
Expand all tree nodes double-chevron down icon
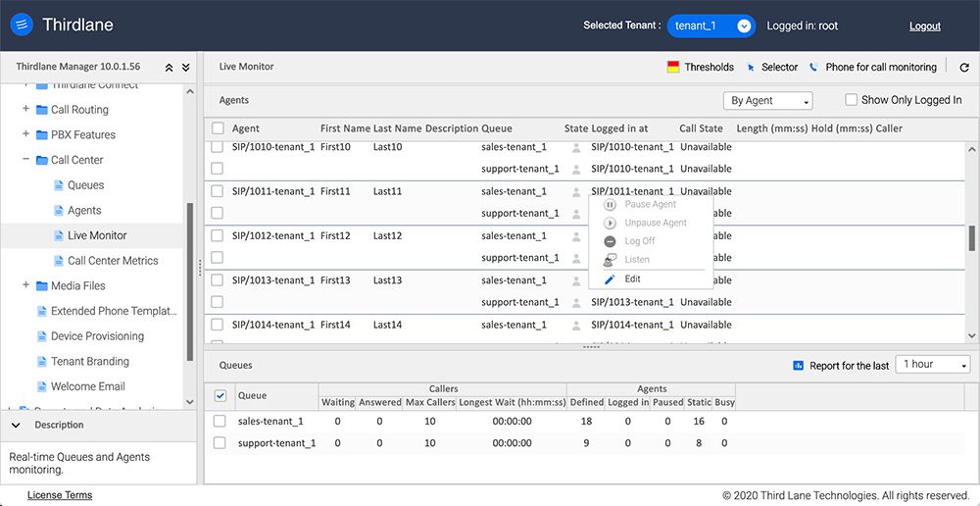click(185, 68)
